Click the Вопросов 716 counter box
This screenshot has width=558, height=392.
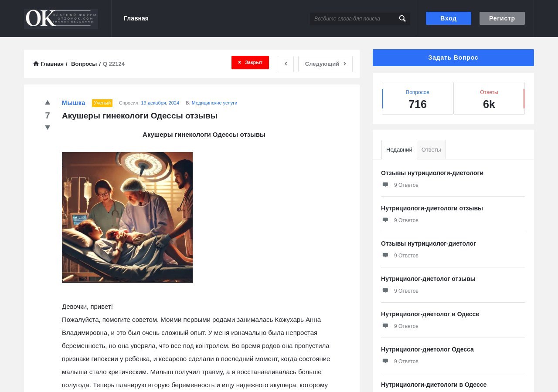tap(418, 98)
